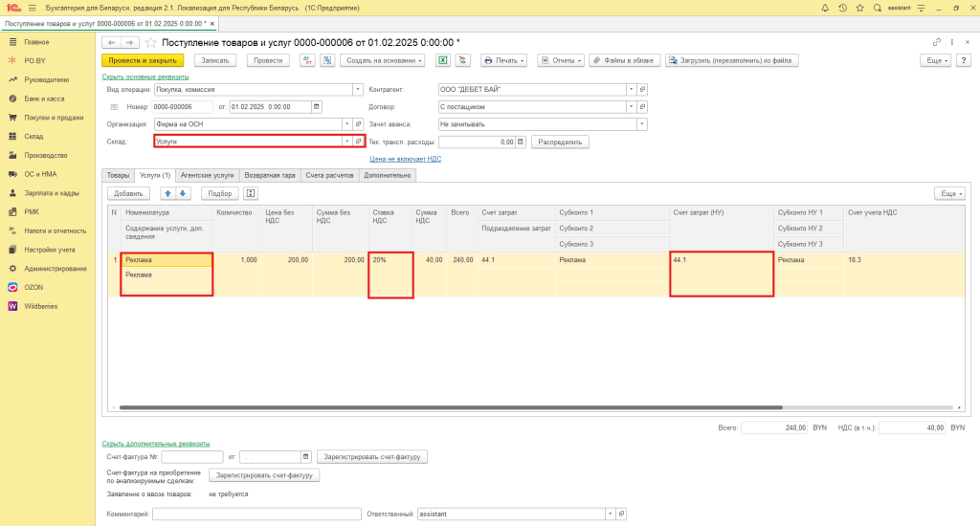
Task: Open table Еще menu
Action: pos(950,193)
